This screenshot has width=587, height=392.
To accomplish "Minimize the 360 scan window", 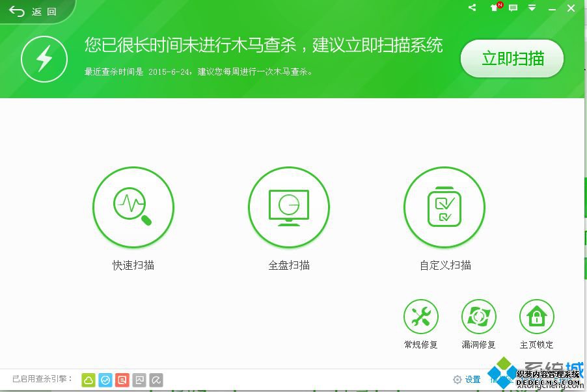I will tap(553, 8).
